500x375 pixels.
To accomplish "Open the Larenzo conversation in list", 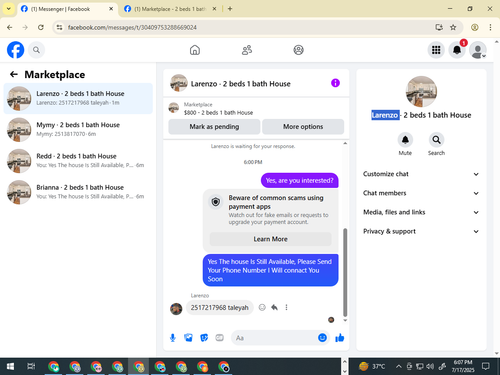I will 78,98.
